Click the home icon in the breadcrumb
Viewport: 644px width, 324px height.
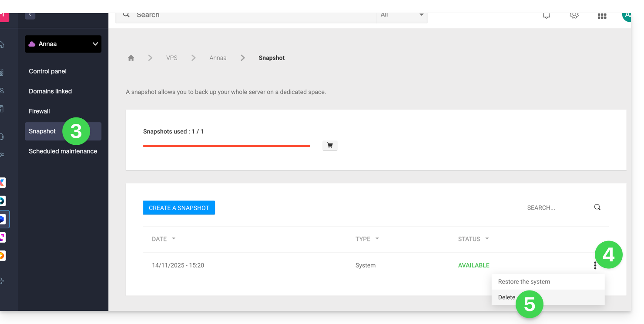coord(131,58)
